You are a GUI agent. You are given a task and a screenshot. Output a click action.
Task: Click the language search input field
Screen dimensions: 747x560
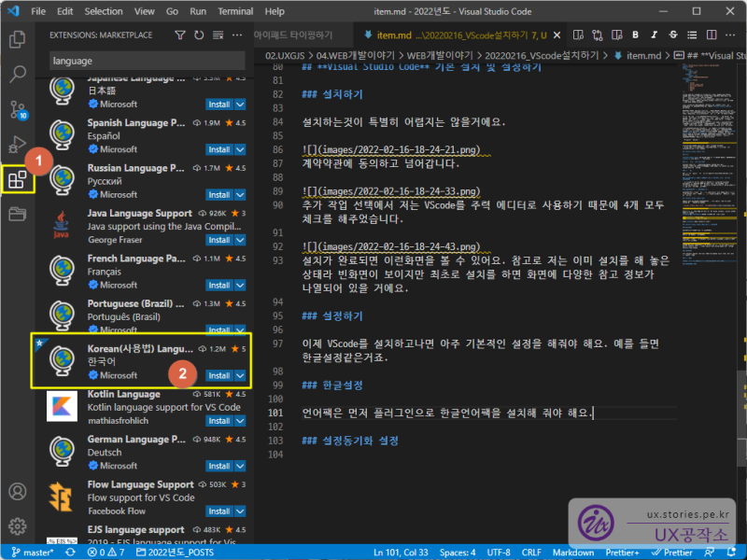148,61
